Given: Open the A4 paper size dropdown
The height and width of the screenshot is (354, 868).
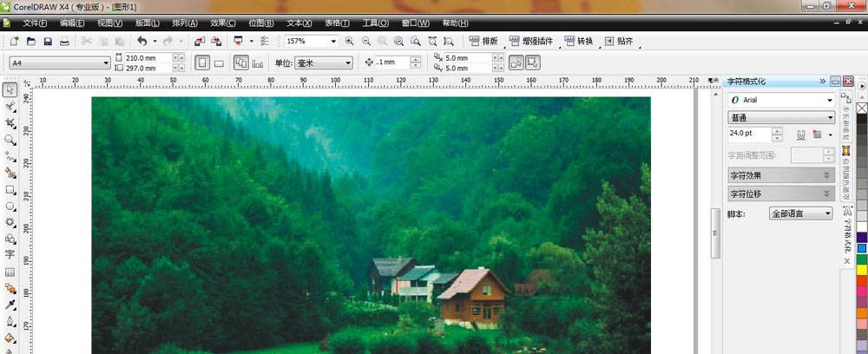Looking at the screenshot, I should pos(106,62).
